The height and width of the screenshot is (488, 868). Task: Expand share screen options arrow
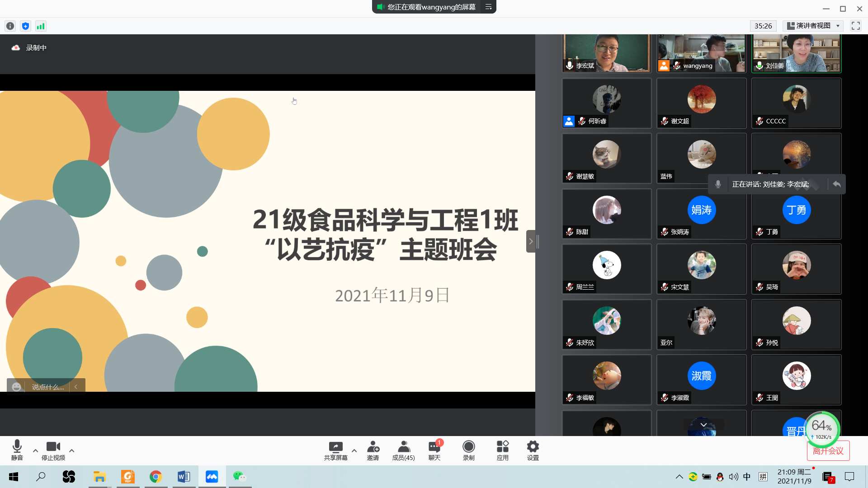click(354, 450)
